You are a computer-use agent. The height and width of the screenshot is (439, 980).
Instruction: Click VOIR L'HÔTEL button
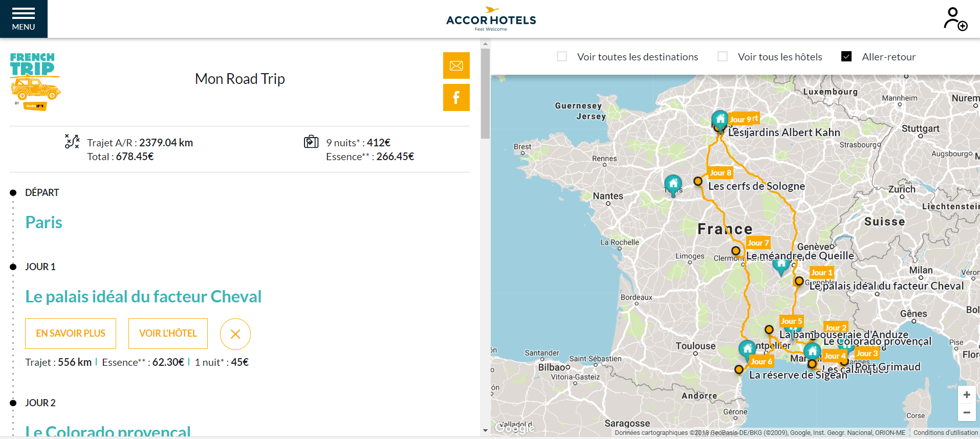[168, 334]
